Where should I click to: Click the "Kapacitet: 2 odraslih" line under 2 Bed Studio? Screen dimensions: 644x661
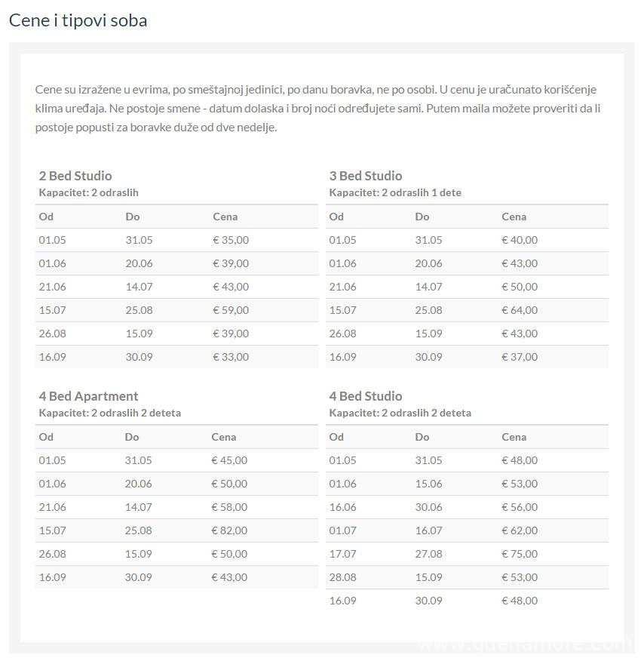pyautogui.click(x=89, y=193)
